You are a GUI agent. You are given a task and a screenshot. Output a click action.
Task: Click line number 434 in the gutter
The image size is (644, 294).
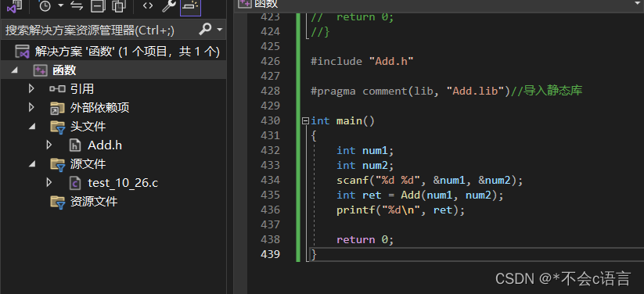[x=270, y=181]
